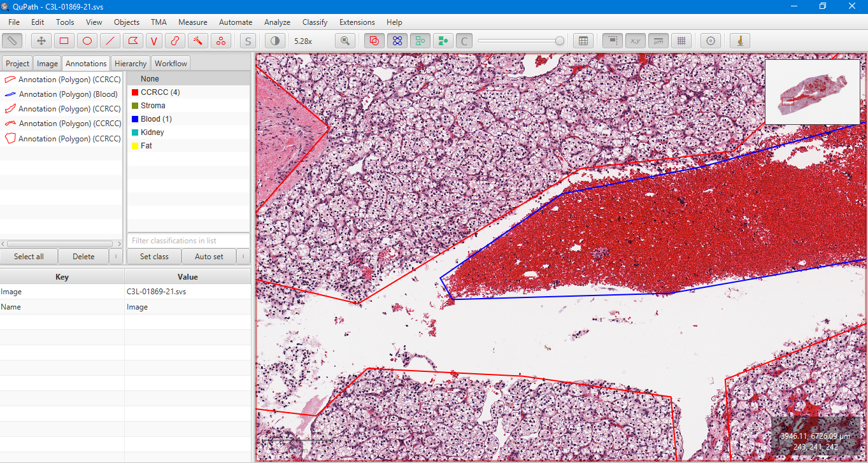Select the Ellipse annotation tool
The width and height of the screenshot is (868, 463).
(x=87, y=40)
